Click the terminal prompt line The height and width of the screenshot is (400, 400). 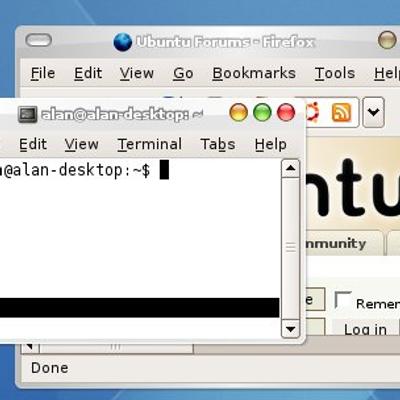[x=84, y=170]
